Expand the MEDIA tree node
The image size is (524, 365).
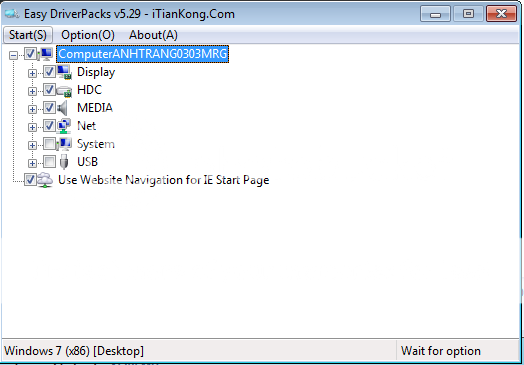[x=32, y=109]
